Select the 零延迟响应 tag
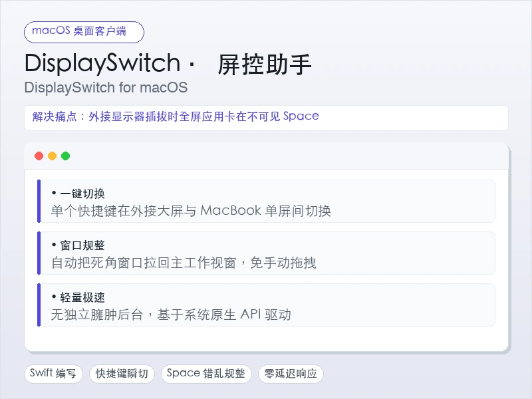 click(291, 374)
